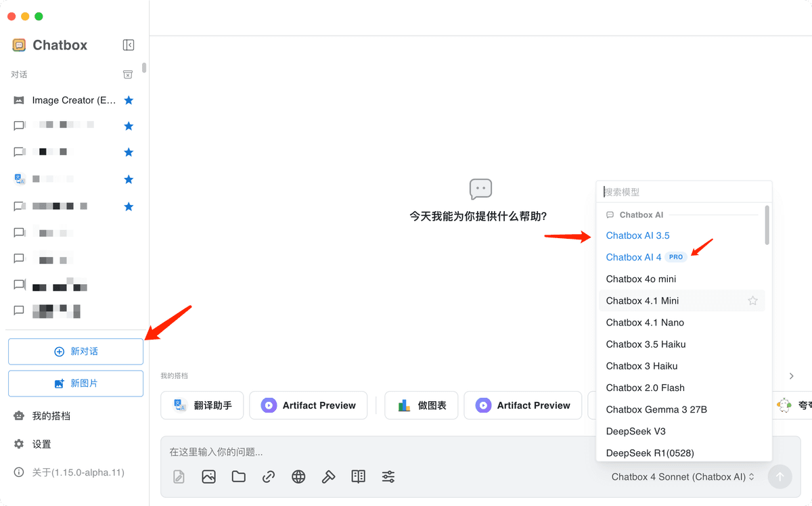Unfavorite the Image Creator conversation star
The image size is (812, 506).
tap(129, 99)
